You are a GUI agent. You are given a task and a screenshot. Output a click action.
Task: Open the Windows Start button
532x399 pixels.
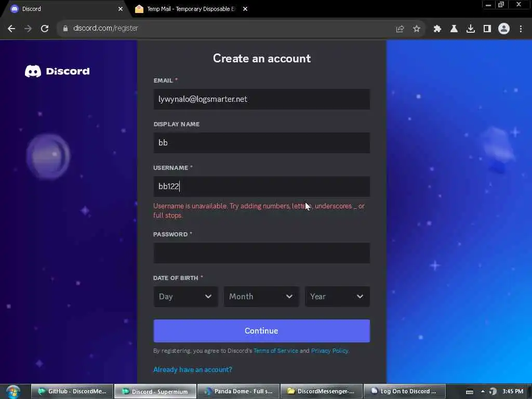[x=13, y=392]
